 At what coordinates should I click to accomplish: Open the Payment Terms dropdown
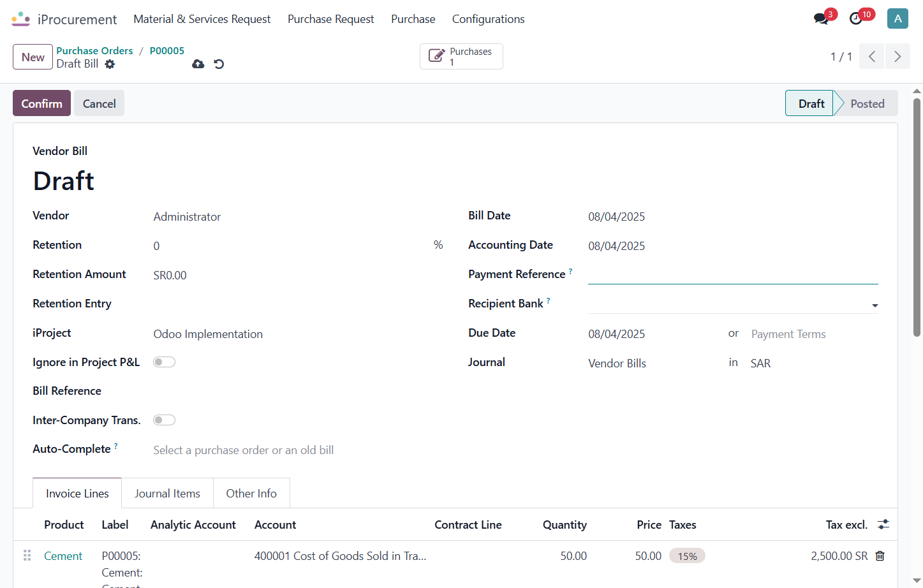(815, 334)
